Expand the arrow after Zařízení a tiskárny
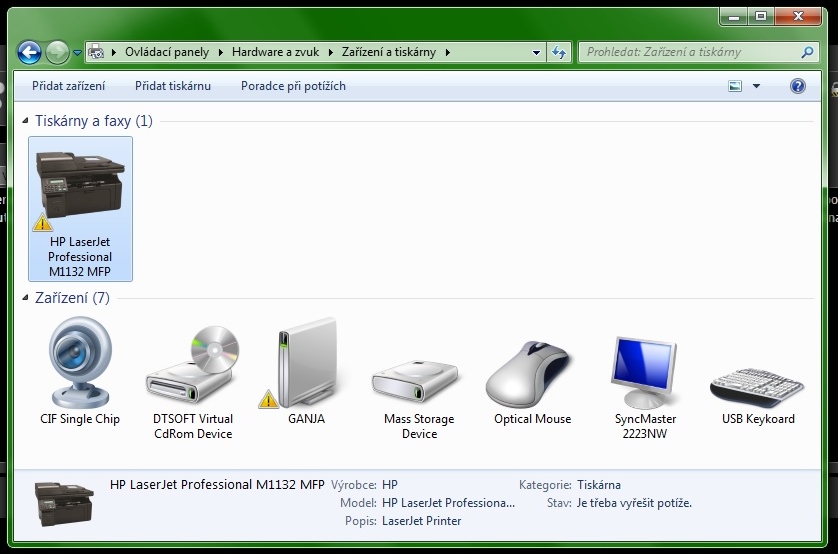Screen dimensions: 838x554 click(x=448, y=52)
